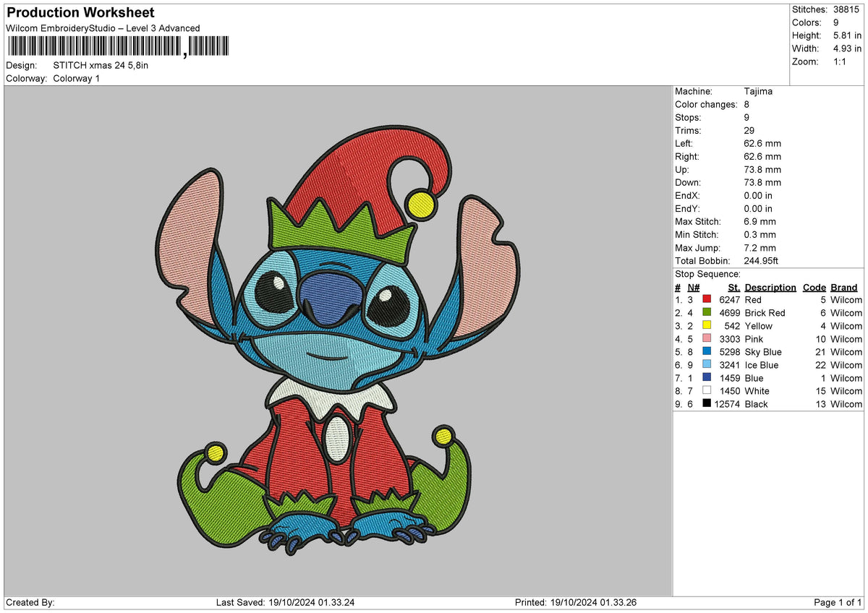Click the Red stitch count 6247
This screenshot has width=868, height=613.
729,299
